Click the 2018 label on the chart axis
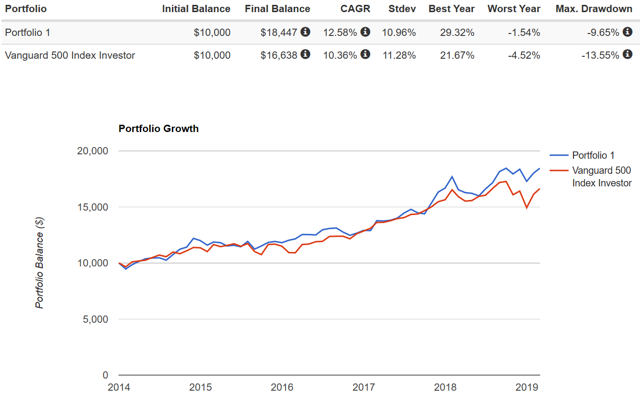 pyautogui.click(x=445, y=387)
